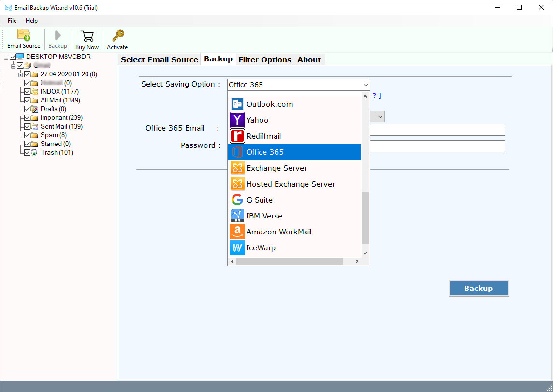Uncheck the INBOX (1177) checkbox
Viewport: 553px width, 392px height.
(x=27, y=91)
